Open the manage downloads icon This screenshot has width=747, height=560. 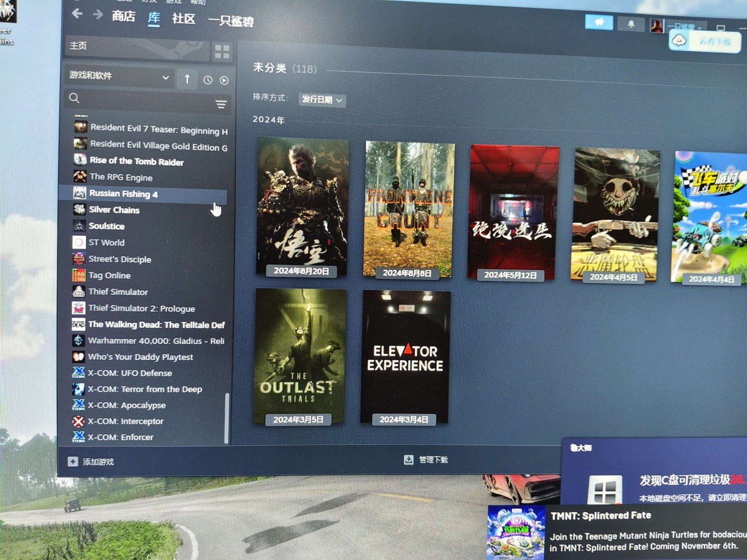(x=409, y=459)
